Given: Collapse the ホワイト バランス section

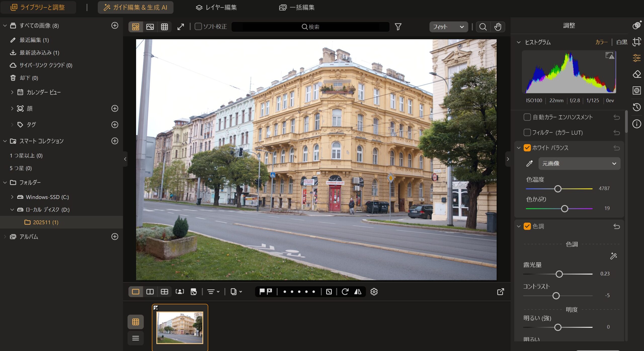Looking at the screenshot, I should (518, 148).
